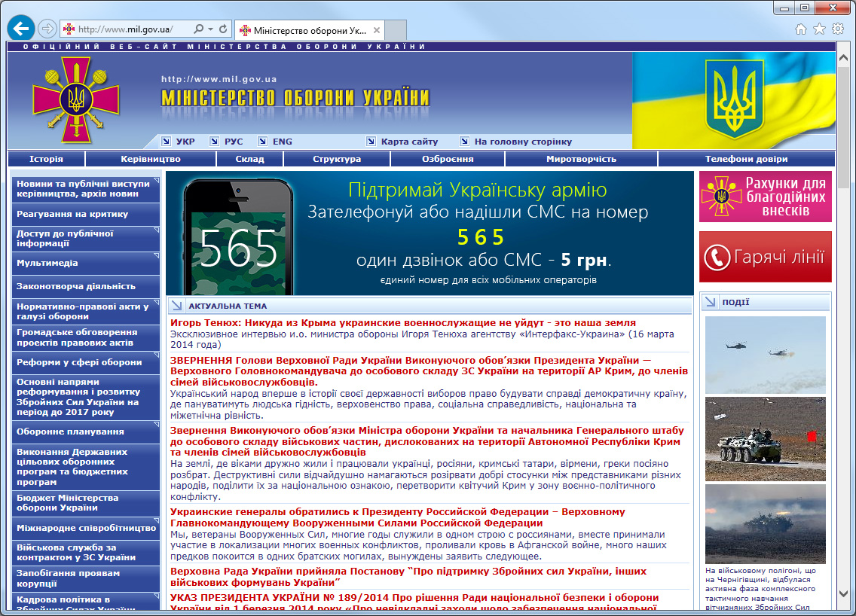Viewport: 856px width, 616px height.
Task: Go to На головну сторінку
Action: coord(523,142)
